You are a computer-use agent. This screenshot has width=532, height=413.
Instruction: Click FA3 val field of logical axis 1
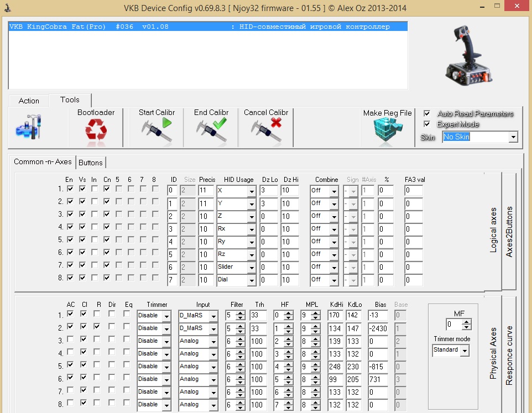[414, 190]
